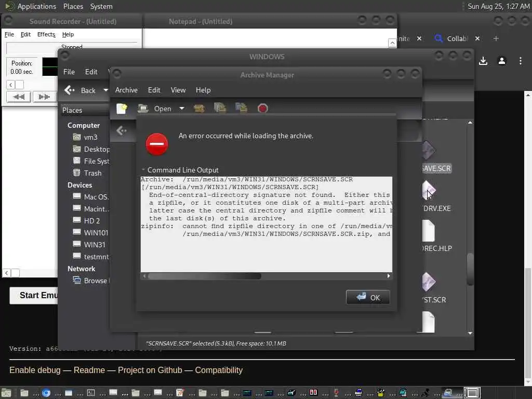Select the SCRNSAVE.SCR file icon
532x399 pixels.
tap(429, 150)
